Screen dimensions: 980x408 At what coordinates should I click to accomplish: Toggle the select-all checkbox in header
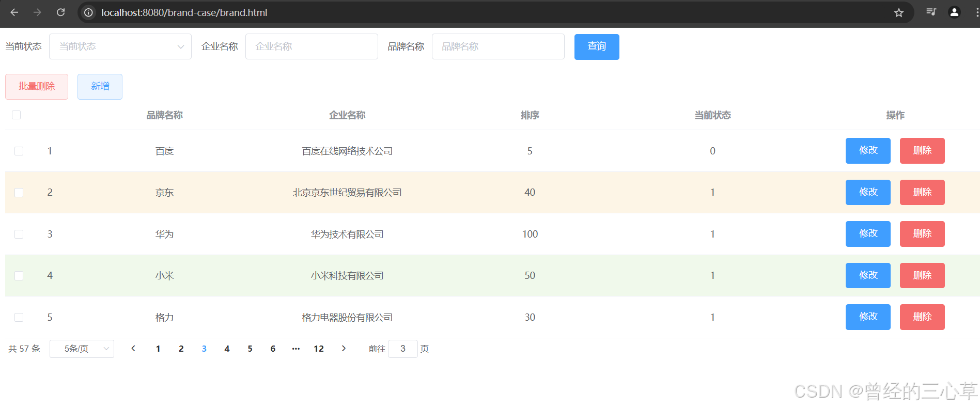(x=17, y=115)
